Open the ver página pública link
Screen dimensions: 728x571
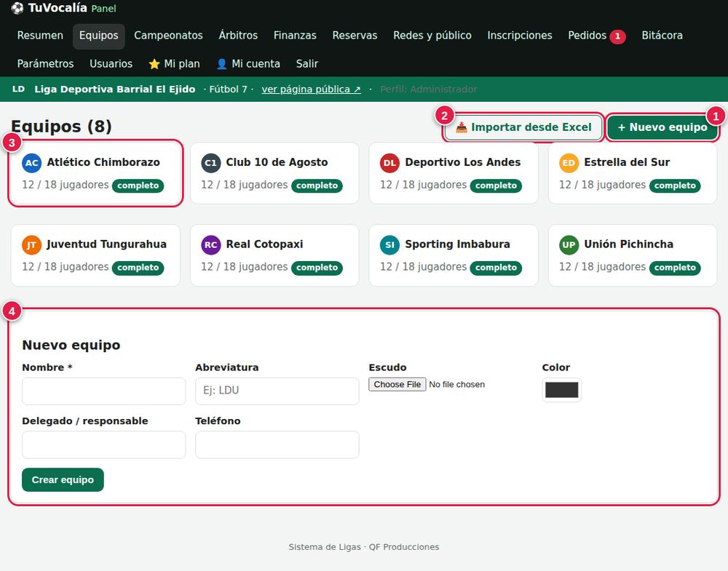(x=311, y=89)
